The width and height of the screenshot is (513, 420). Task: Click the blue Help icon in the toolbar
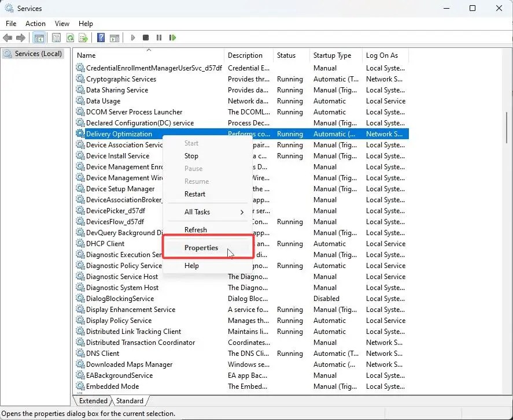101,38
